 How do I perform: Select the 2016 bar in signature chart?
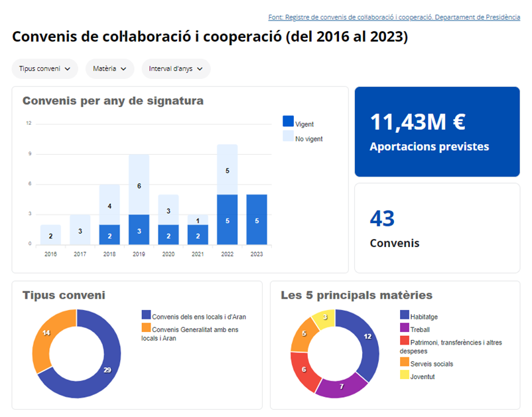pyautogui.click(x=50, y=234)
